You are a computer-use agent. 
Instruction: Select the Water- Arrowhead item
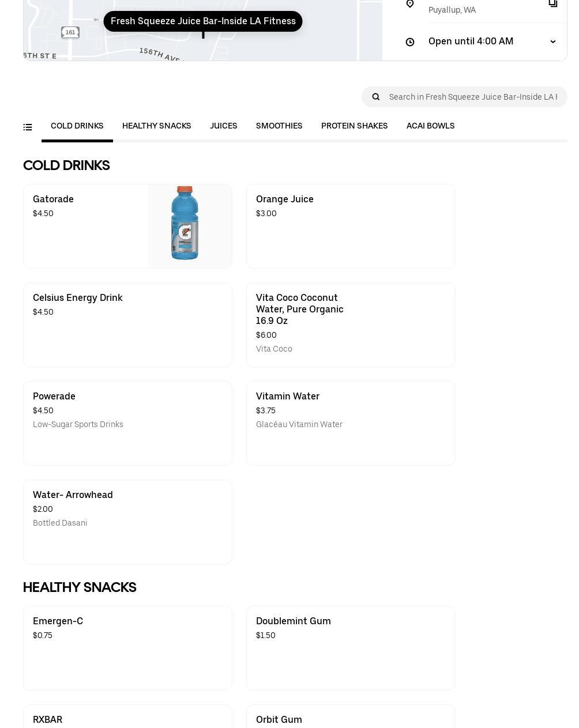click(x=127, y=522)
